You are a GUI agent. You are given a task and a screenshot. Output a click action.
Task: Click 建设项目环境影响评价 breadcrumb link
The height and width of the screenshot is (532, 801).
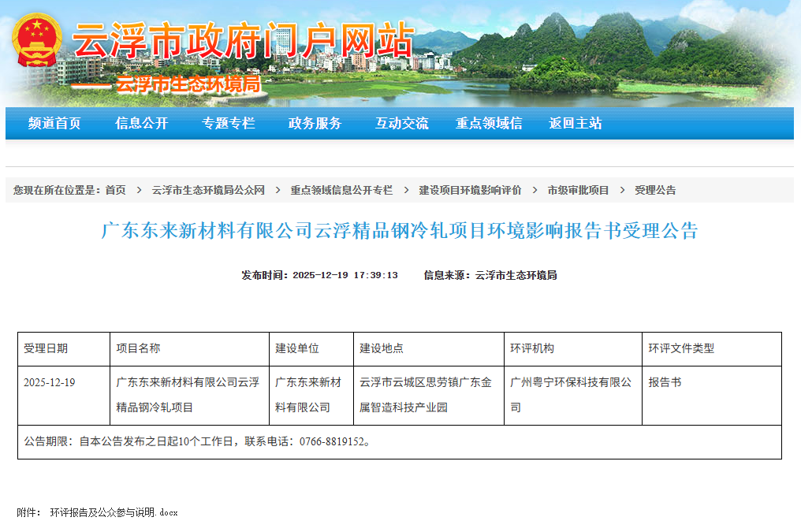click(470, 190)
